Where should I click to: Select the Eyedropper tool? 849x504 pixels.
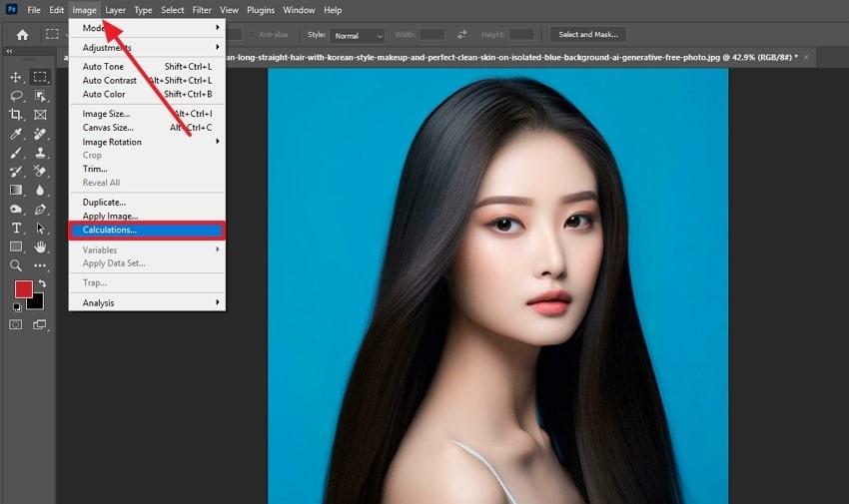pyautogui.click(x=16, y=134)
